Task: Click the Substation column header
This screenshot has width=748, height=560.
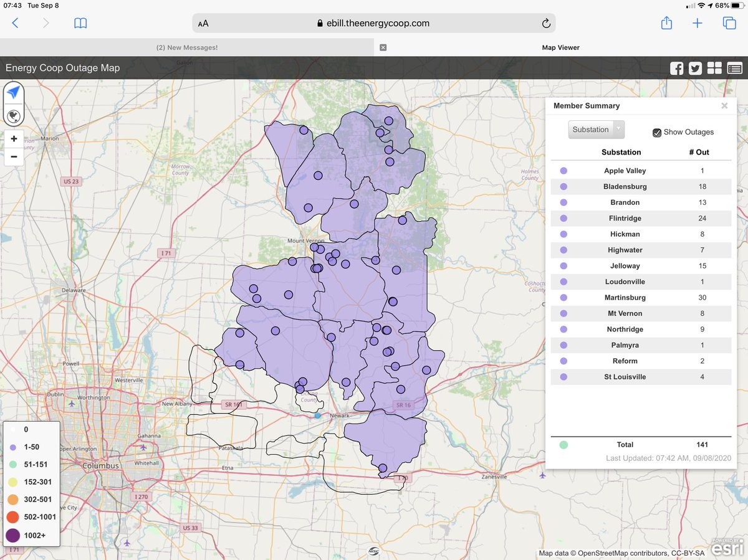Action: pyautogui.click(x=621, y=152)
